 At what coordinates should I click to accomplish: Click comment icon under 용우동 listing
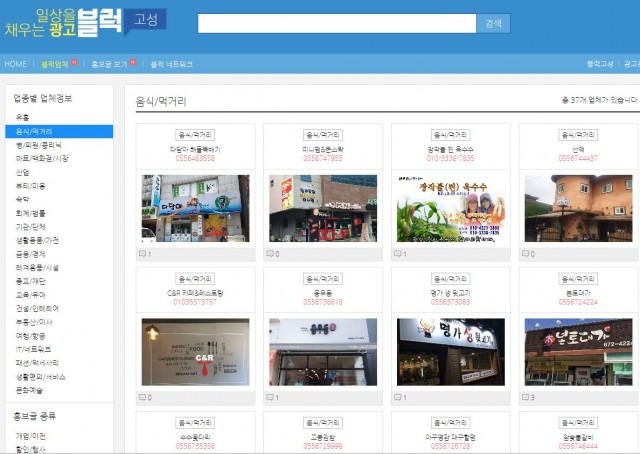[270, 397]
